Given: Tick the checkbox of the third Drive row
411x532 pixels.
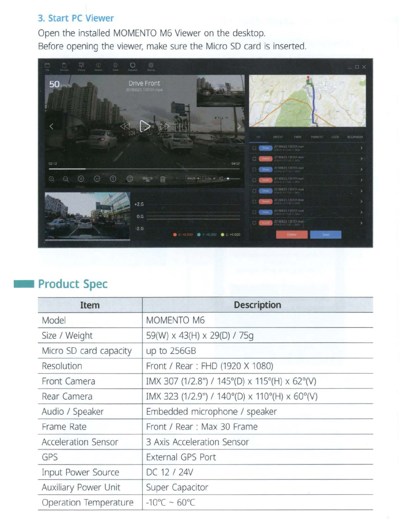Looking at the screenshot, I should 254,191.
